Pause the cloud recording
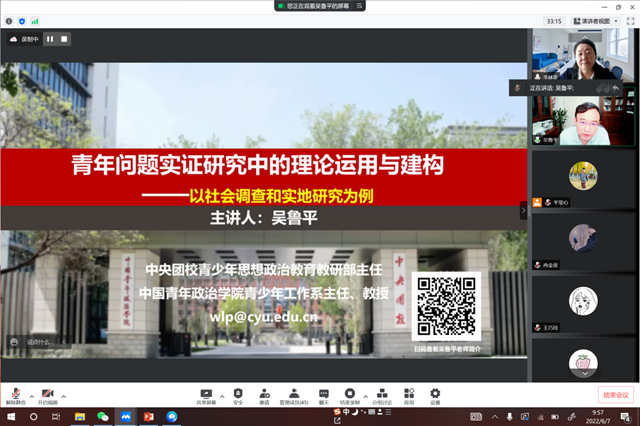640x426 pixels. [x=49, y=39]
